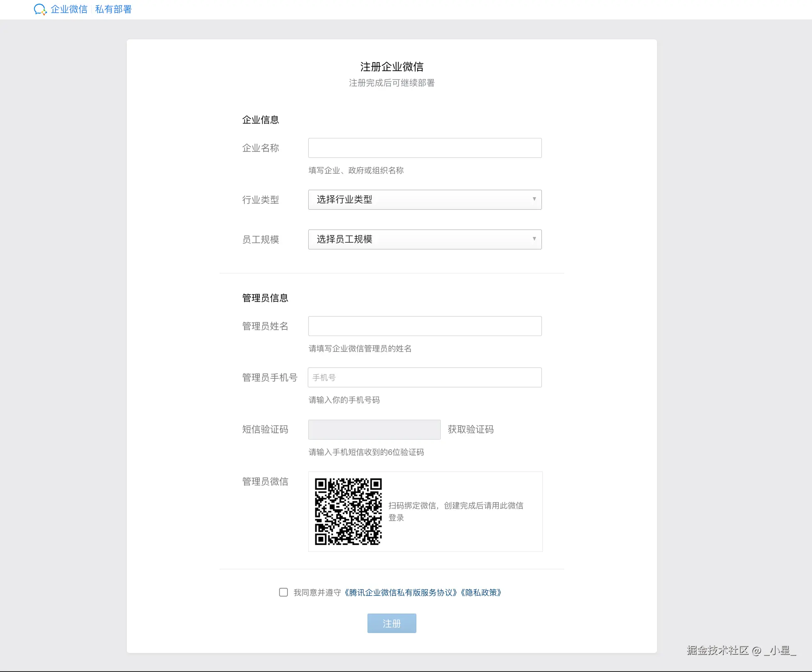Open the 隐私政策 privacy policy link
Viewport: 812px width, 672px height.
coord(481,593)
